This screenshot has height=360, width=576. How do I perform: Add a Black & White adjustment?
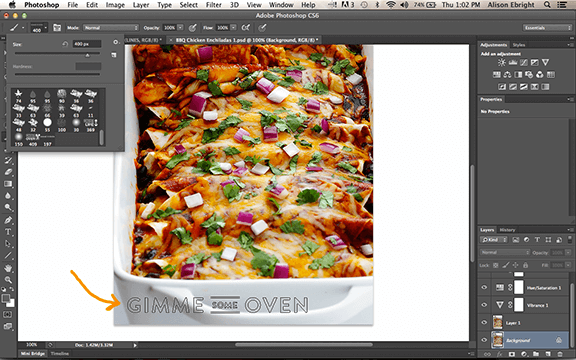(518, 75)
